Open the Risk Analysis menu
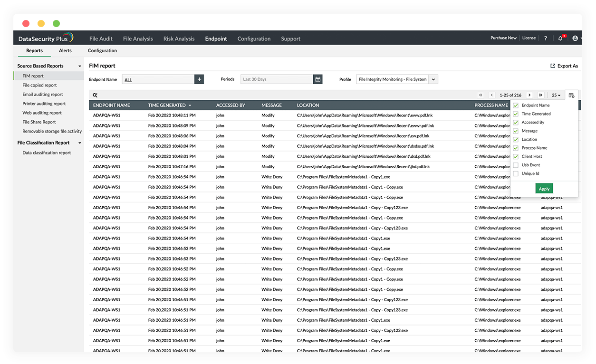Screen dimensions: 596x364 tap(179, 38)
